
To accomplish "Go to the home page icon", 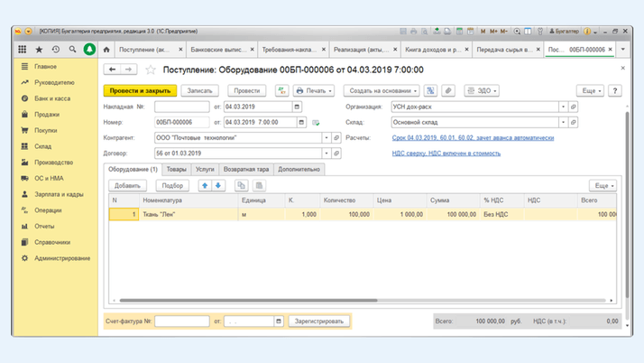I will coord(106,50).
